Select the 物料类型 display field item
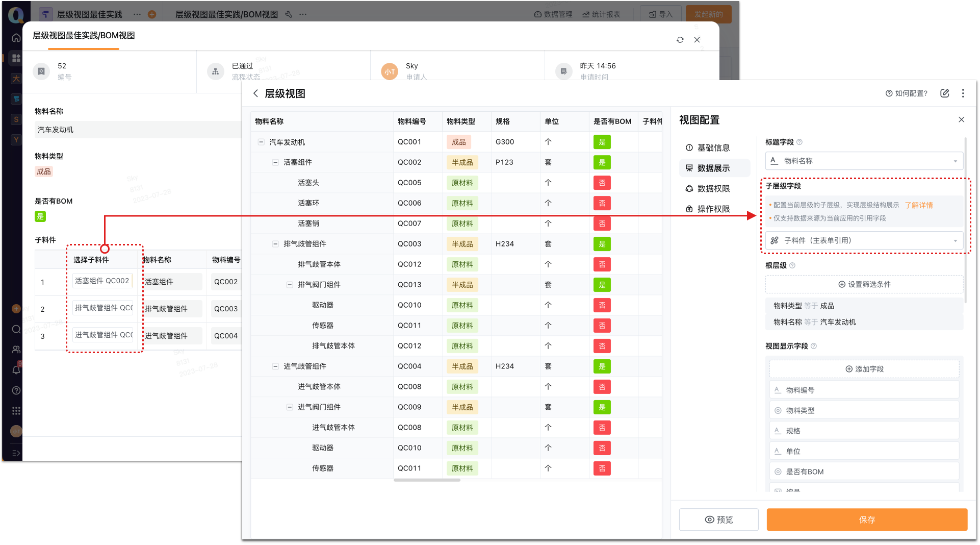 click(x=864, y=410)
